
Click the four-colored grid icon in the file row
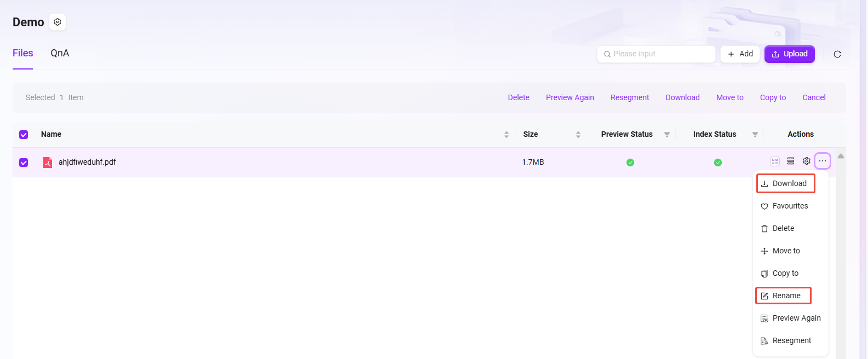coord(774,161)
